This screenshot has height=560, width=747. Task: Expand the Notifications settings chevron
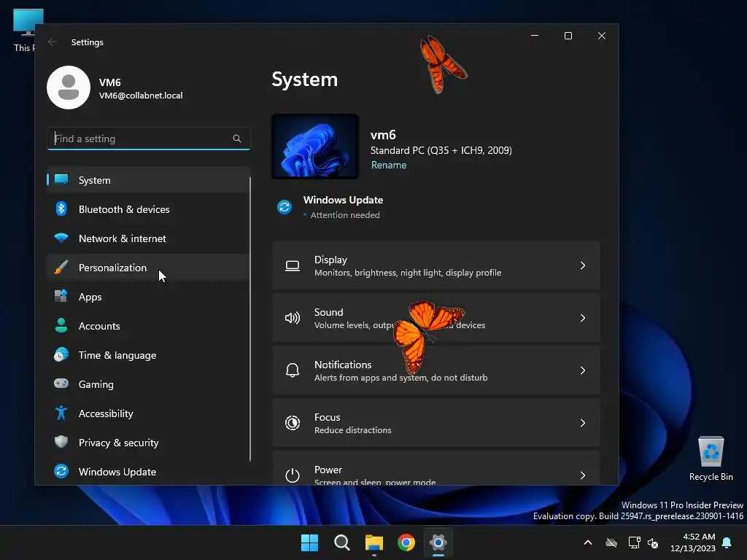click(583, 370)
